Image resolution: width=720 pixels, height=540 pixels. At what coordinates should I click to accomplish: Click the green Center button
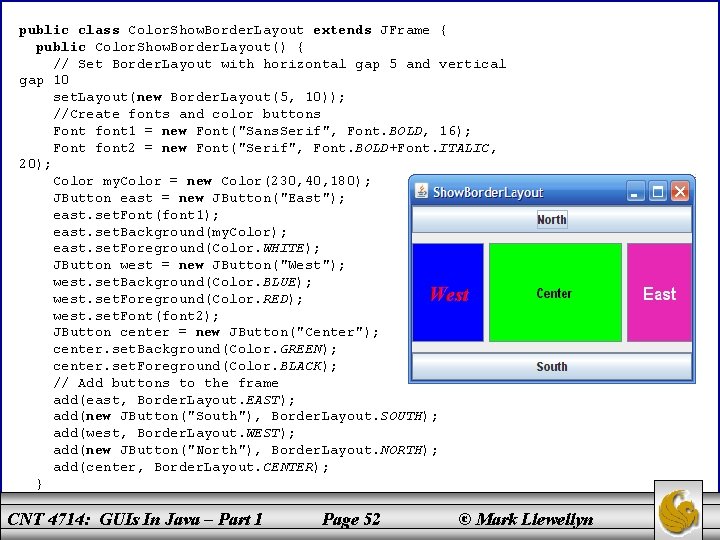click(x=555, y=292)
